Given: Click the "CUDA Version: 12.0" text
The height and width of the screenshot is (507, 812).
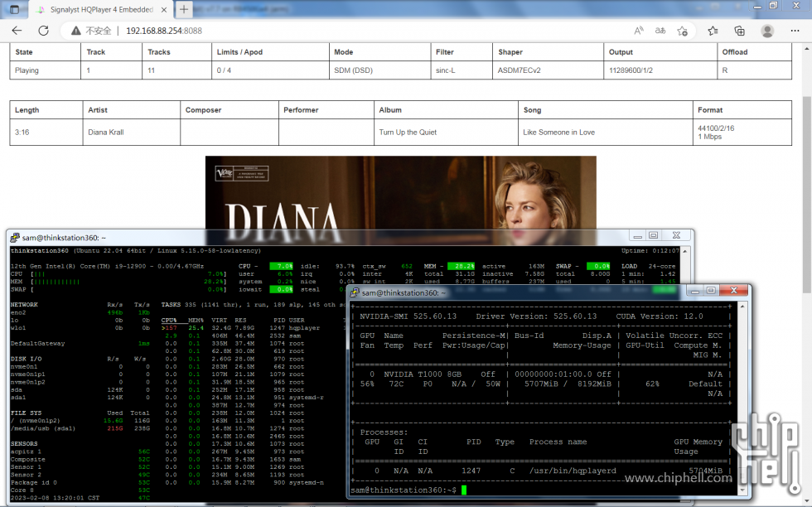Looking at the screenshot, I should (x=660, y=316).
